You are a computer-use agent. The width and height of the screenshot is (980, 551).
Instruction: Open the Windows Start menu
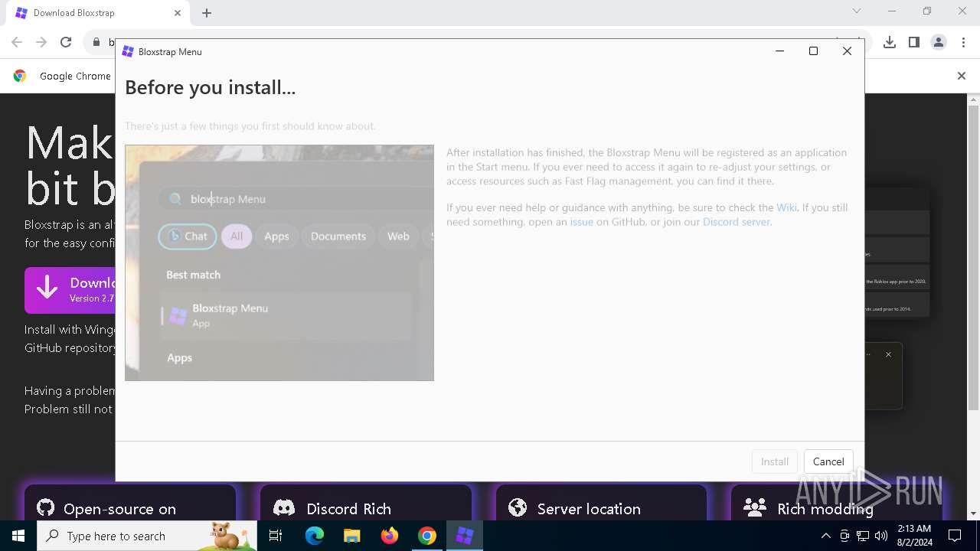coord(18,536)
